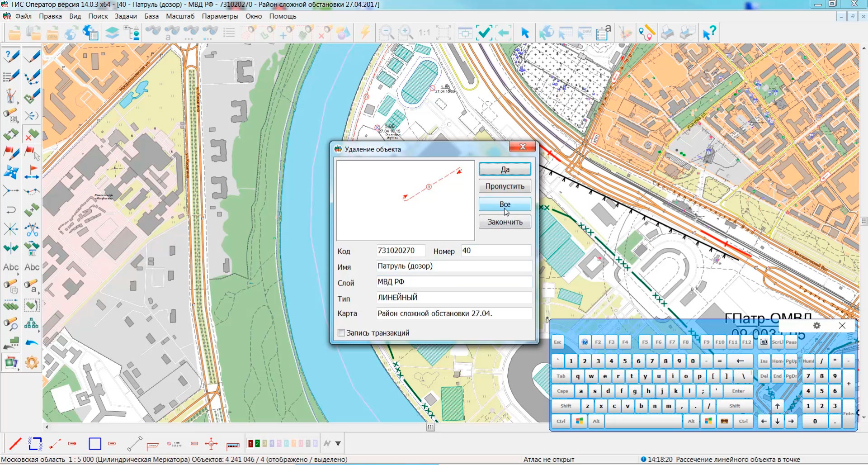Image resolution: width=868 pixels, height=465 pixels.
Task: Click the zoom in magnifier icon
Action: (x=405, y=33)
